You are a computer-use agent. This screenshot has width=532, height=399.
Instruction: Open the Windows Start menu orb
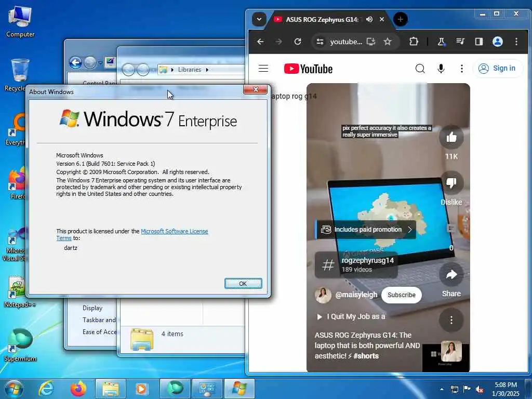[14, 389]
